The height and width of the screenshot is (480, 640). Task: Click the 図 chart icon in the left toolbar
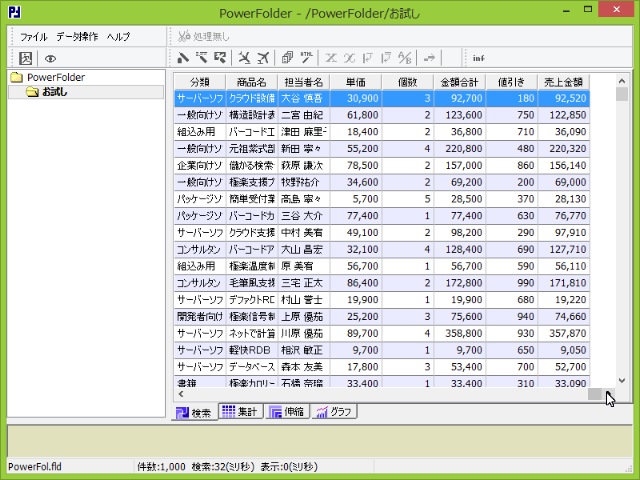pyautogui.click(x=26, y=58)
